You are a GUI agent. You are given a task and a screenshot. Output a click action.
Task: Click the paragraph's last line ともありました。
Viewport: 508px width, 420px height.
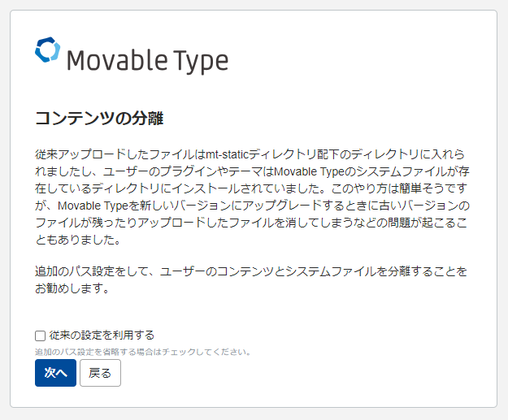tap(78, 240)
